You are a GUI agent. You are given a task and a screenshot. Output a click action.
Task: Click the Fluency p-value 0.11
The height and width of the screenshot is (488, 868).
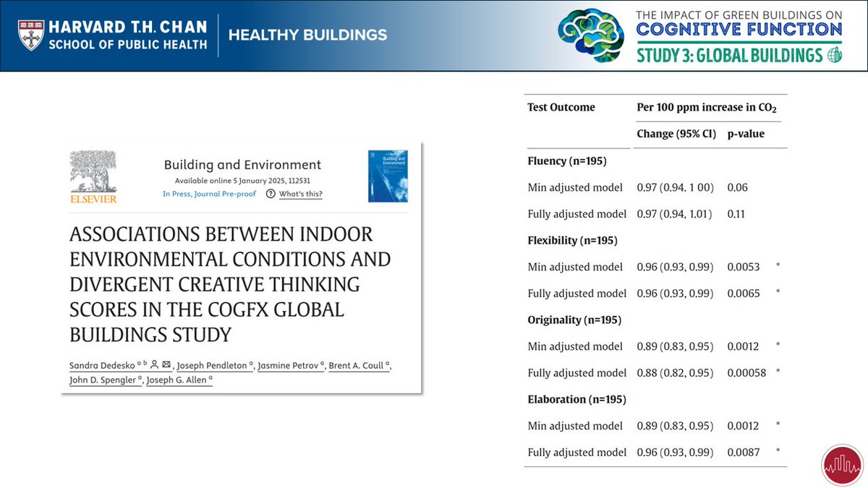(737, 214)
